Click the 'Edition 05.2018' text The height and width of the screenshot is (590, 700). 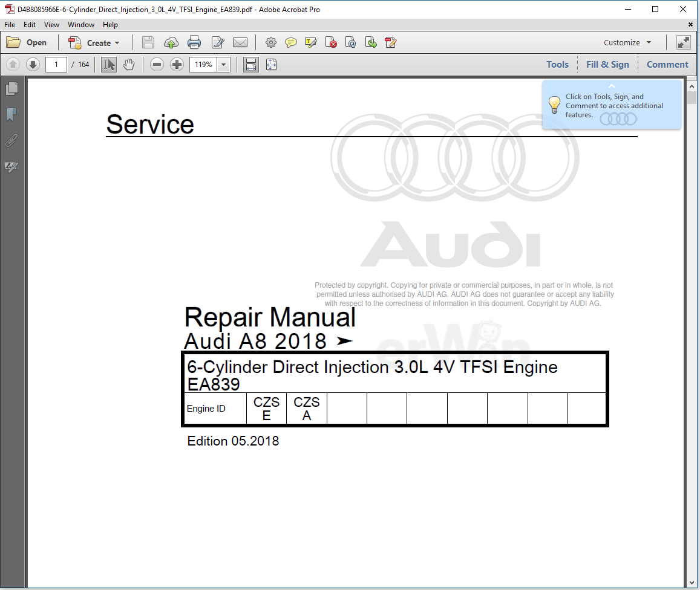pyautogui.click(x=233, y=441)
